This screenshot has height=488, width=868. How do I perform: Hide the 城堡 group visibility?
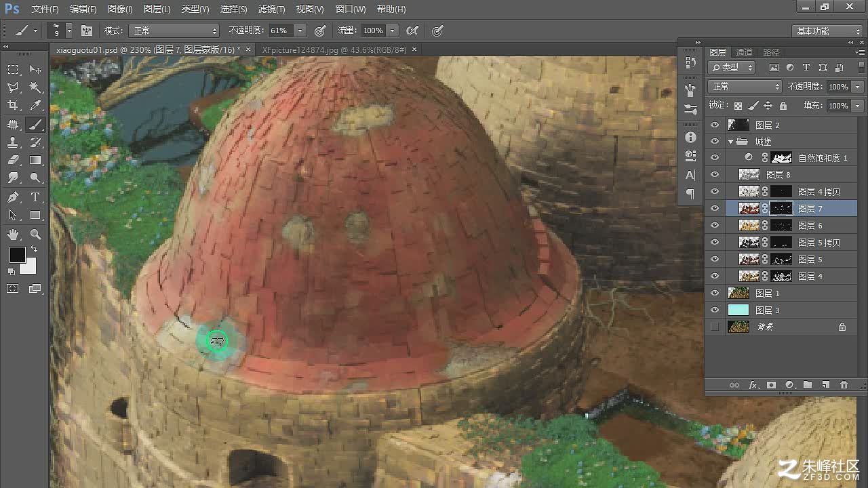[x=714, y=141]
